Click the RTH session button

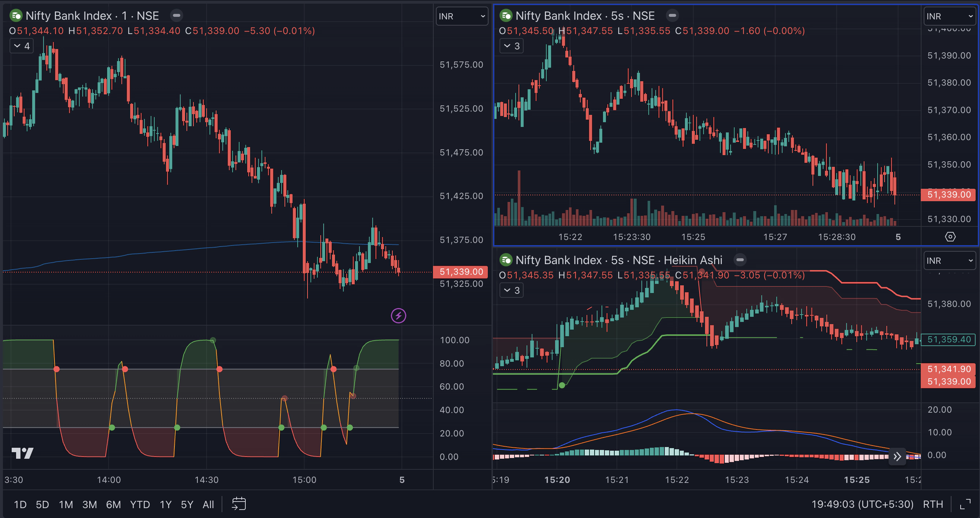tap(933, 504)
